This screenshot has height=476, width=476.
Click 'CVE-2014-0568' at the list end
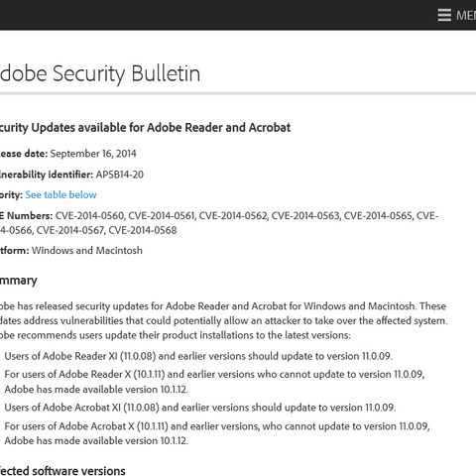143,230
